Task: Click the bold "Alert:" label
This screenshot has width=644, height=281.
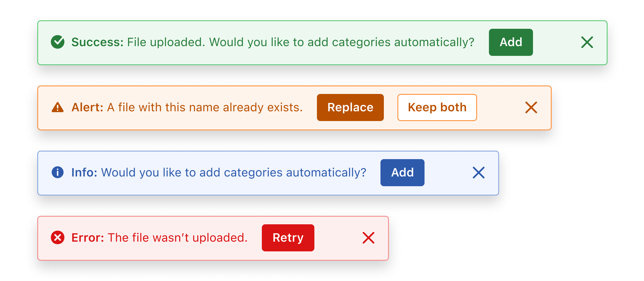Action: coord(87,107)
